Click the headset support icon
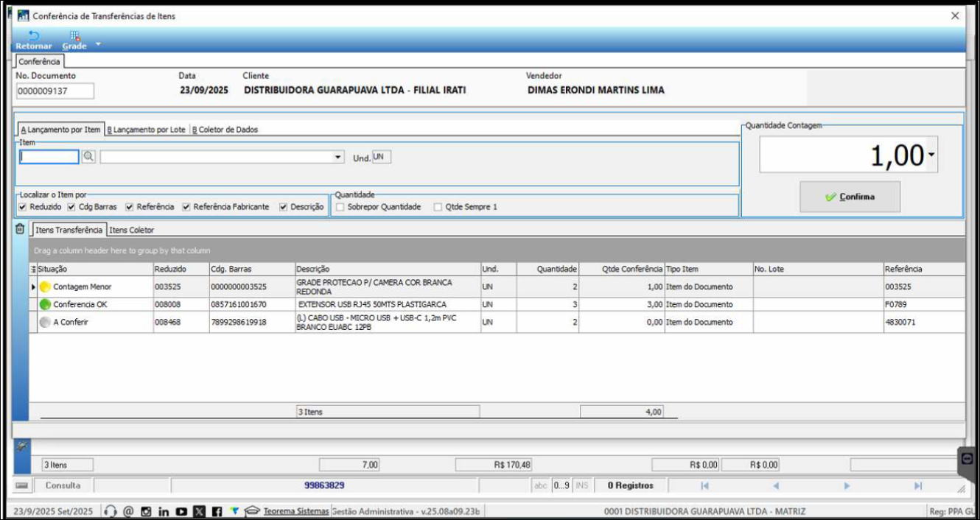 111,511
